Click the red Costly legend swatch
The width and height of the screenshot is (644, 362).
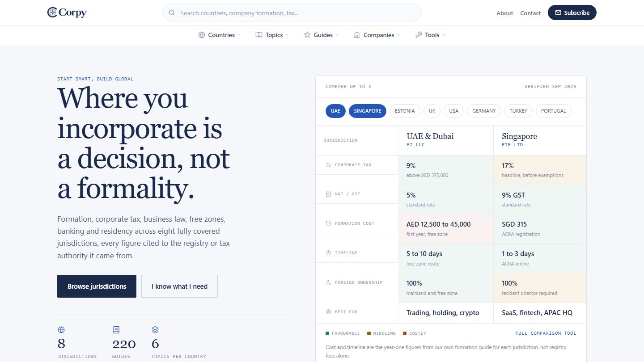point(405,333)
